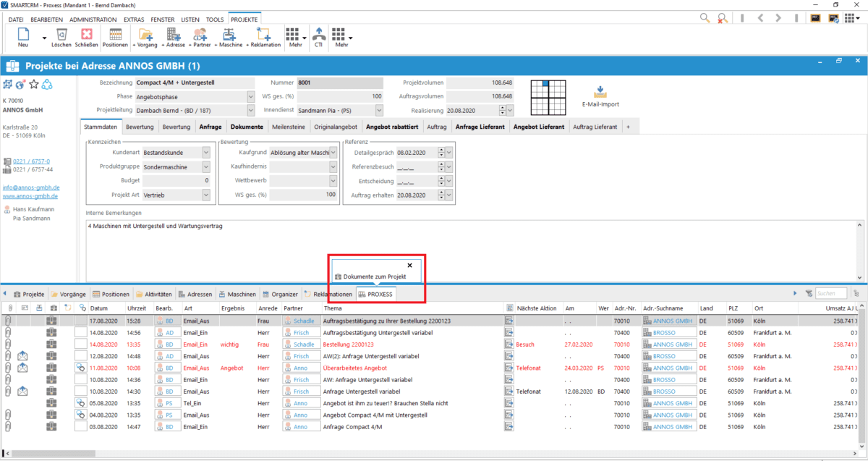Create a new Reklamation via toolbar icon
This screenshot has width=868, height=461.
[264, 35]
